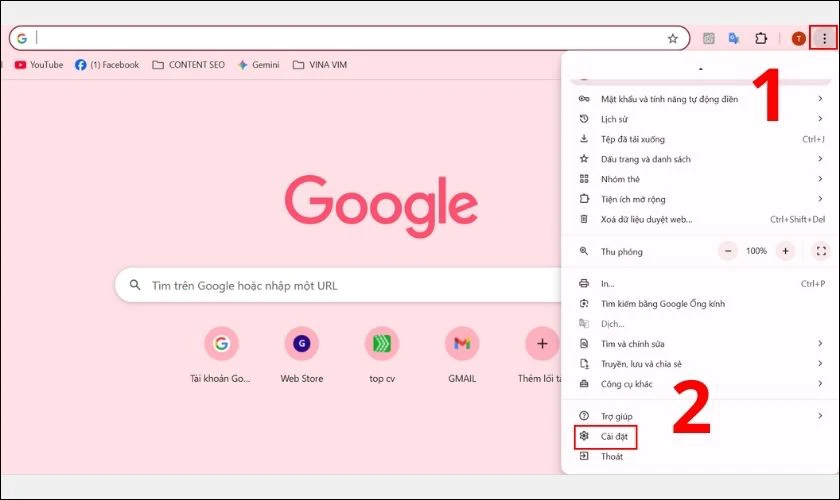Open the Gemini bookmark
The height and width of the screenshot is (500, 840).
(258, 65)
